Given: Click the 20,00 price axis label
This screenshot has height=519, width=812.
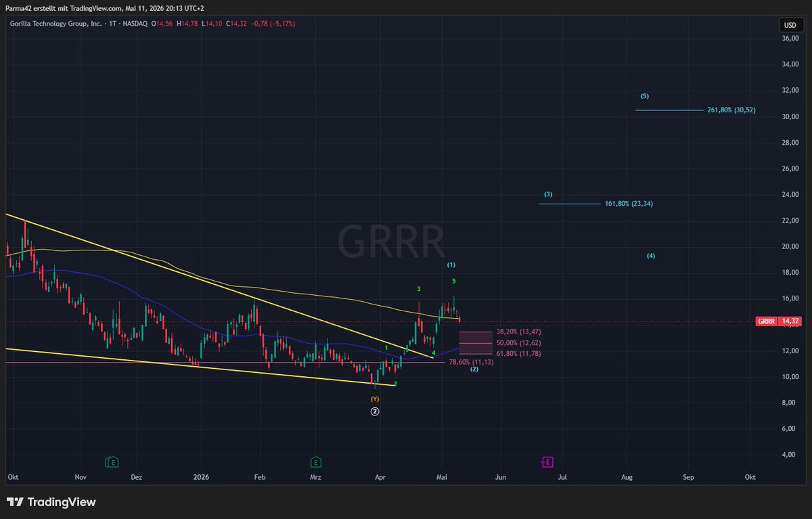Looking at the screenshot, I should (790, 247).
